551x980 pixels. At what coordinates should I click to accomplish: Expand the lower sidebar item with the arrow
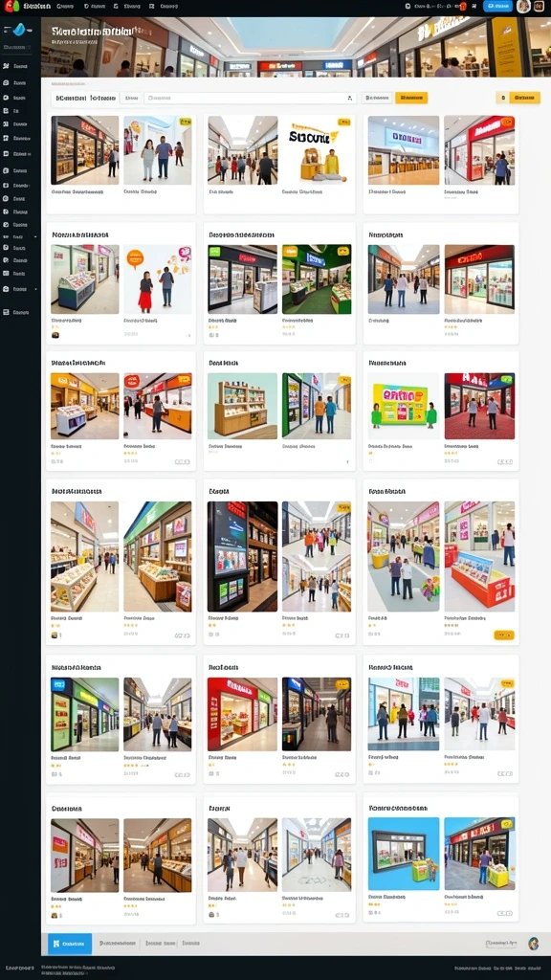35,289
